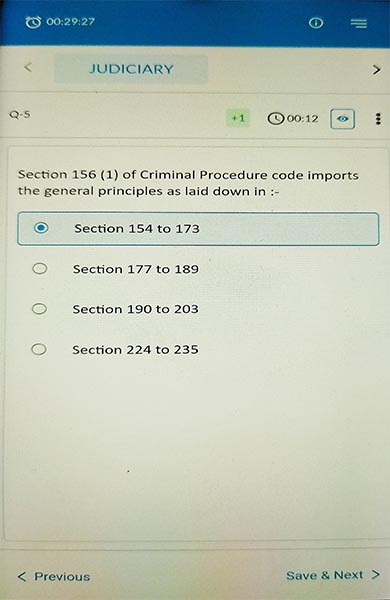Open the info circle icon
The width and height of the screenshot is (390, 600).
316,23
